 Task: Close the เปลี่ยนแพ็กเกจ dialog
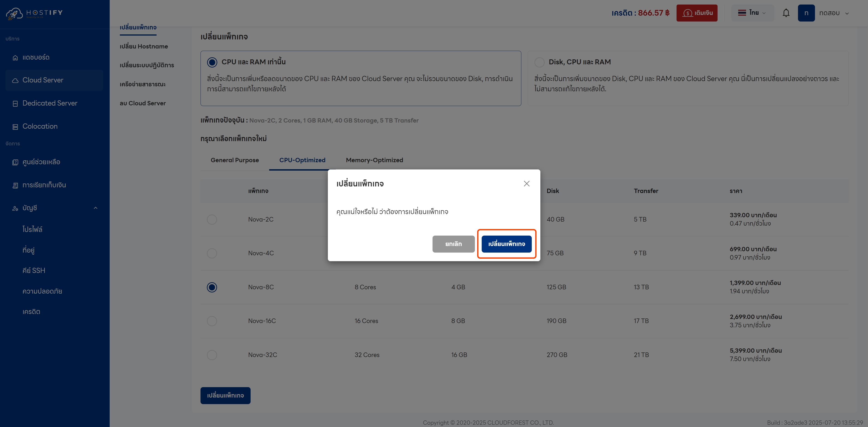click(x=527, y=184)
